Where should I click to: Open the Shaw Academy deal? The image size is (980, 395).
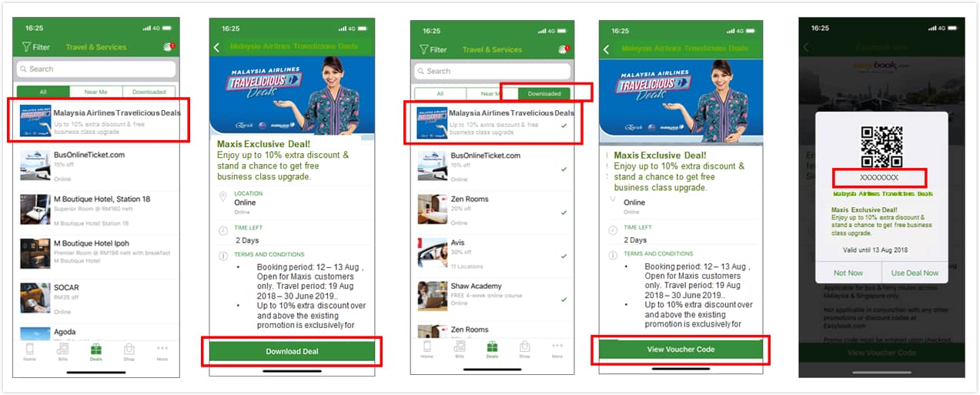(493, 296)
